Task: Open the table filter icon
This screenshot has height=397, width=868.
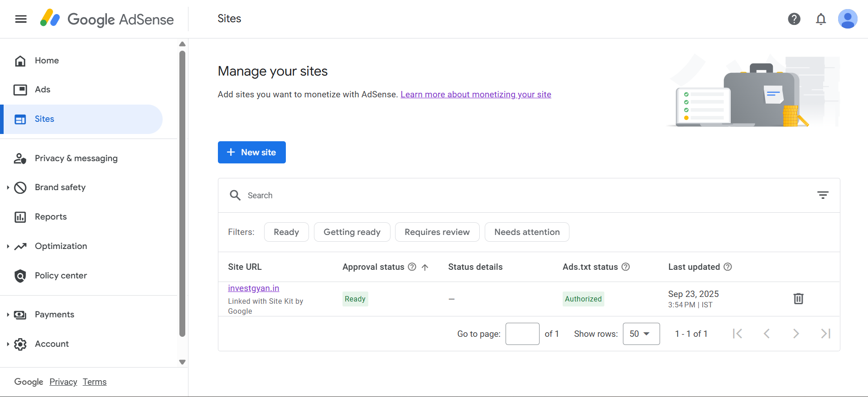Action: [x=823, y=195]
